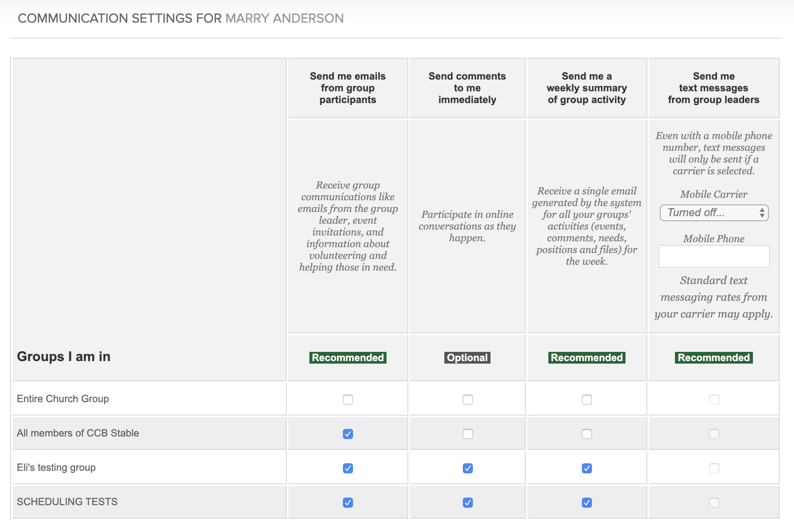
Task: Toggle text messages for All members of CCB Stable
Action: [x=714, y=434]
